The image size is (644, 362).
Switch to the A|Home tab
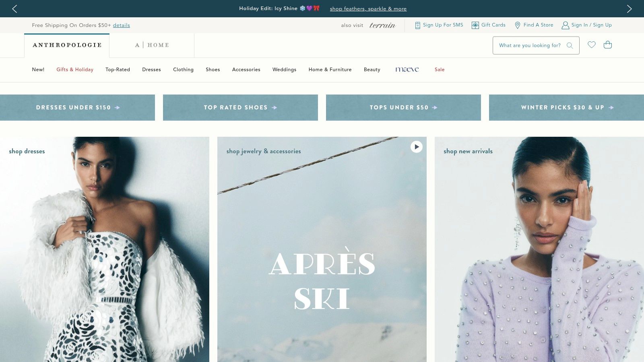coord(152,45)
